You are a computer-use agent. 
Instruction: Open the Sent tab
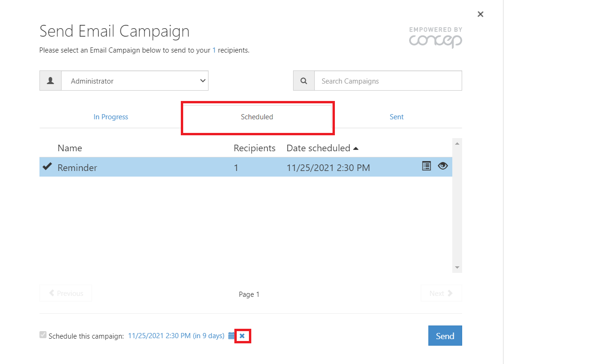click(x=396, y=117)
